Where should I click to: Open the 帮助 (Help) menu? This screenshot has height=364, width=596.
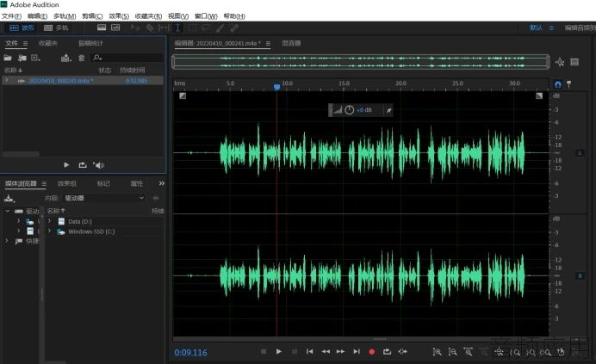point(234,16)
